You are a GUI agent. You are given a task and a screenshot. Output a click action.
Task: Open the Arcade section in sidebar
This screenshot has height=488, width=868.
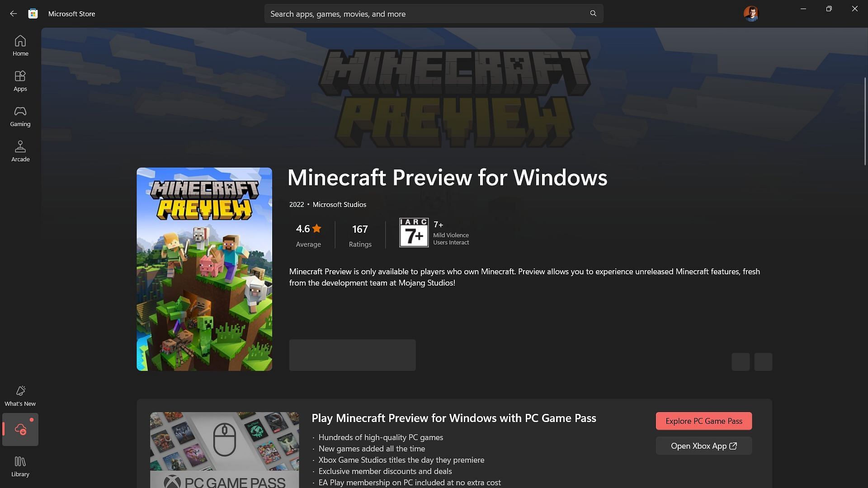tap(20, 151)
